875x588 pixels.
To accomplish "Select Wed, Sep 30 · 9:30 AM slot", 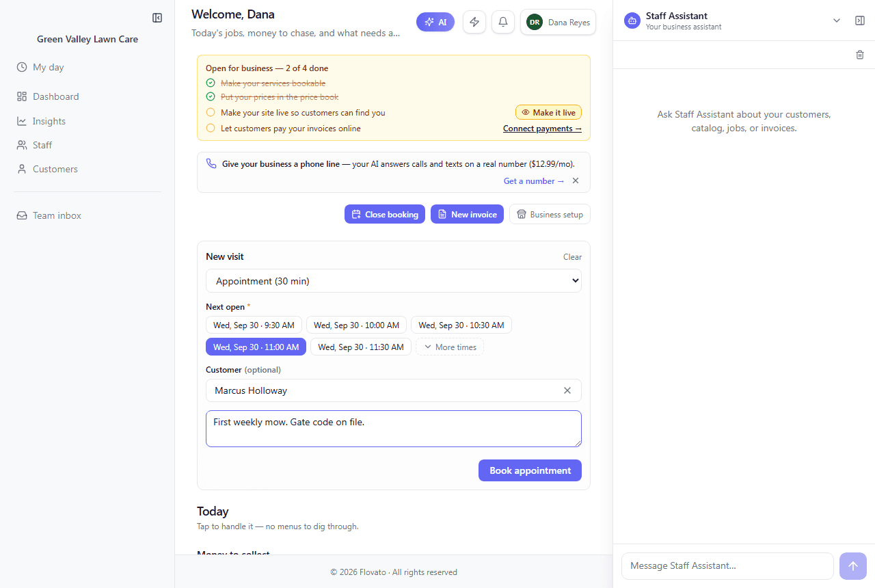I will pos(254,325).
